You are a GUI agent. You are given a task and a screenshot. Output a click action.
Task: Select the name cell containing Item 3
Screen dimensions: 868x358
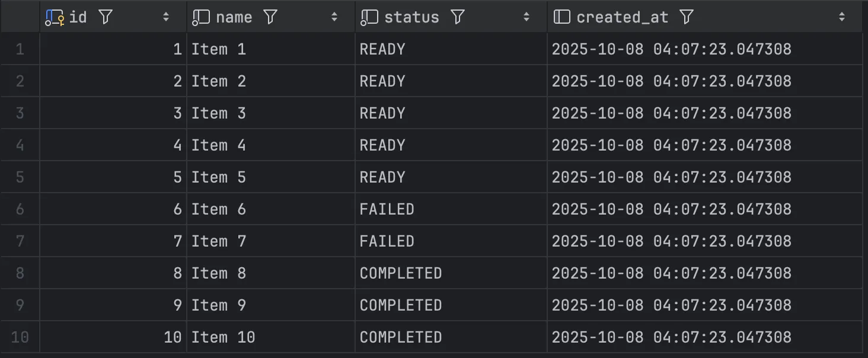(x=218, y=113)
